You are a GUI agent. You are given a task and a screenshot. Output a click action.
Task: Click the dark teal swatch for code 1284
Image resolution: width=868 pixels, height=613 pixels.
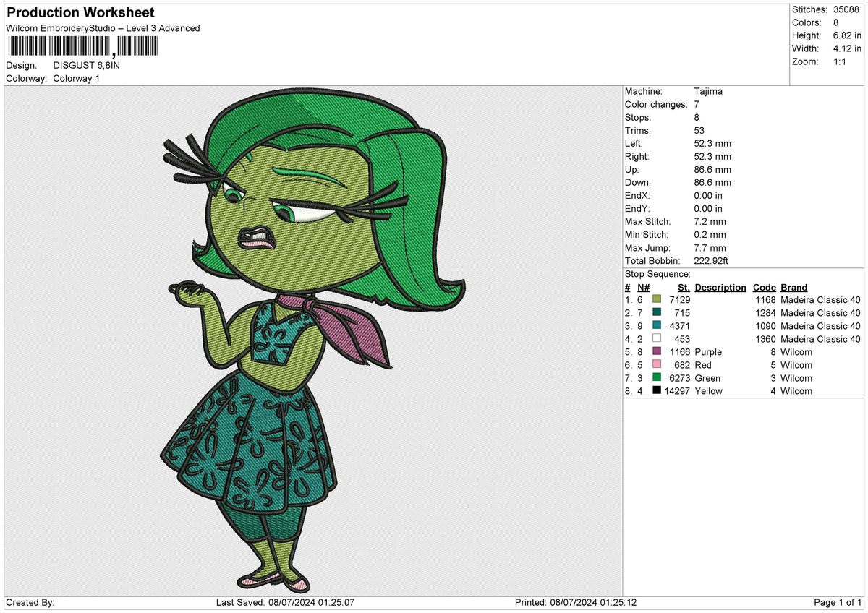coord(656,313)
